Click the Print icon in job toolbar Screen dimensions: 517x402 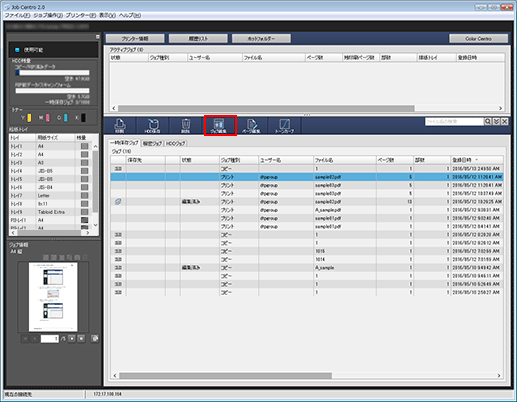pyautogui.click(x=120, y=126)
